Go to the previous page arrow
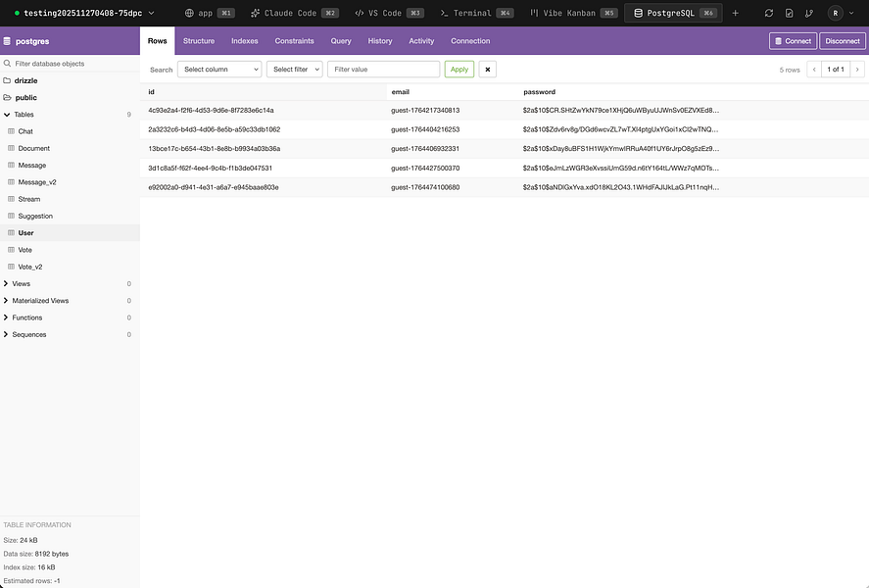This screenshot has height=588, width=869. click(814, 70)
